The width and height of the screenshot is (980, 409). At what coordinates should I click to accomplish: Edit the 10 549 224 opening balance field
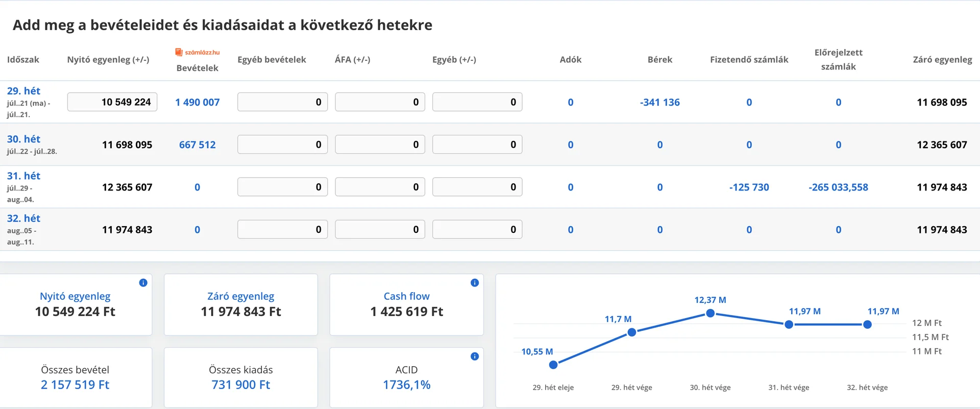112,102
